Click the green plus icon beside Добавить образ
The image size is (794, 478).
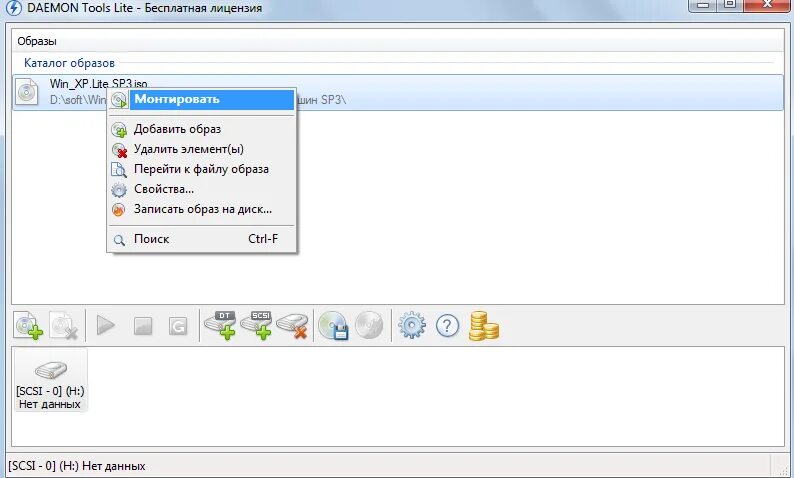click(119, 130)
